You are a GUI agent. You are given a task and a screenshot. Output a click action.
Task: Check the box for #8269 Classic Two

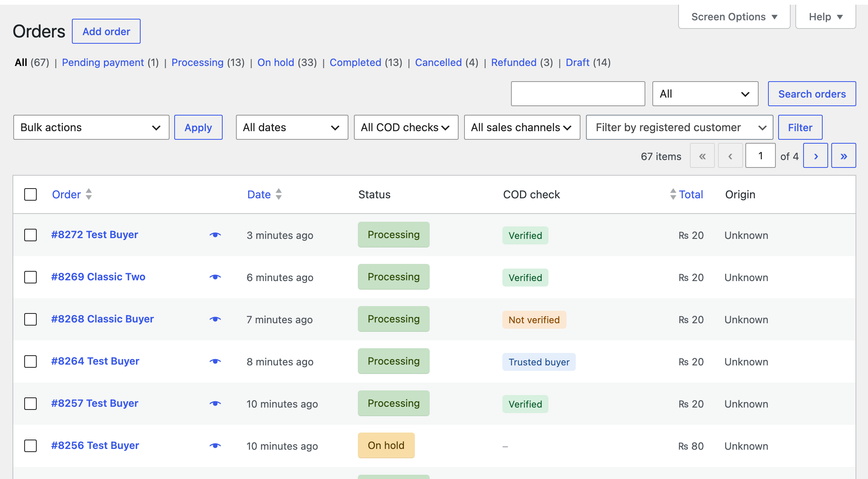tap(30, 277)
